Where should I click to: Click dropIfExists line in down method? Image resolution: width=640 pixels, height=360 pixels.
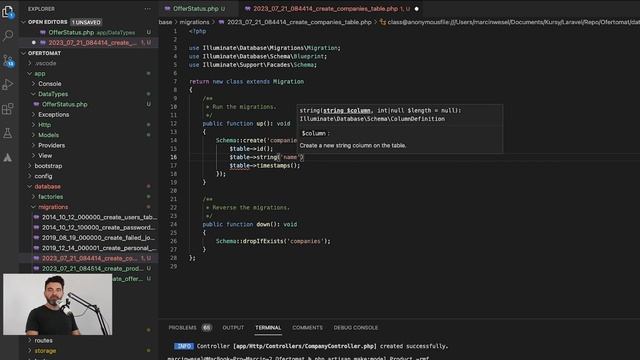tap(273, 241)
